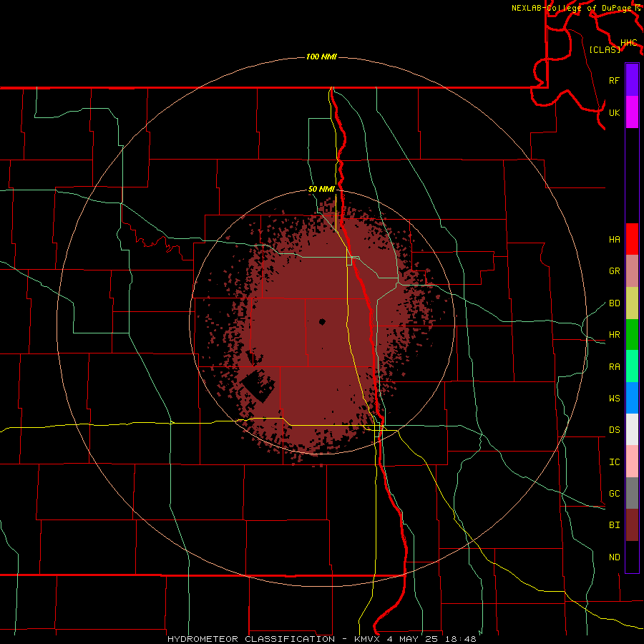Click the [CLAS] unit label

tap(605, 49)
